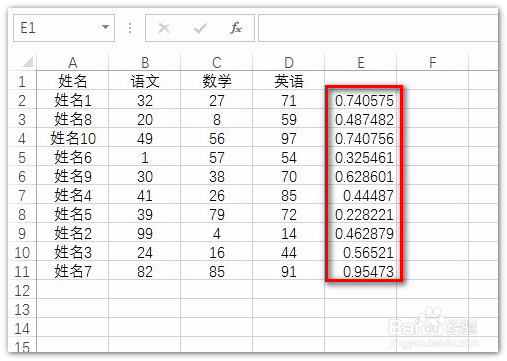The height and width of the screenshot is (361, 507).
Task: Click the 数学 header cell
Action: [216, 81]
